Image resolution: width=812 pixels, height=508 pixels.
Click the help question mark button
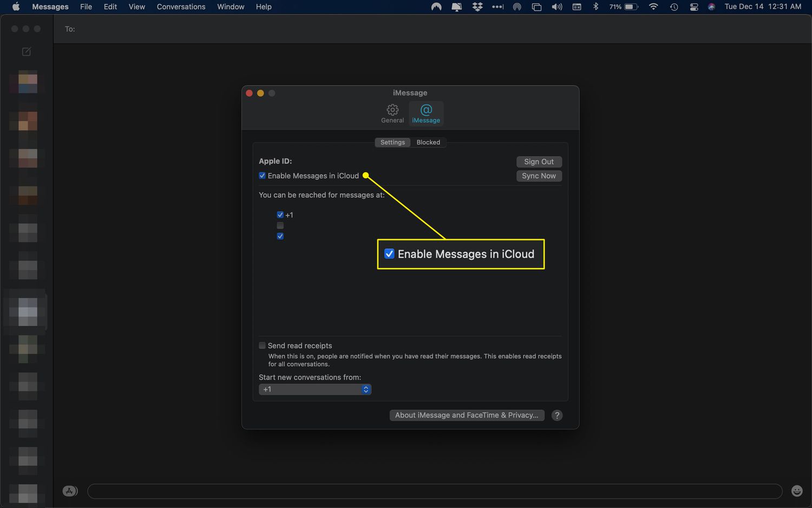tap(557, 415)
